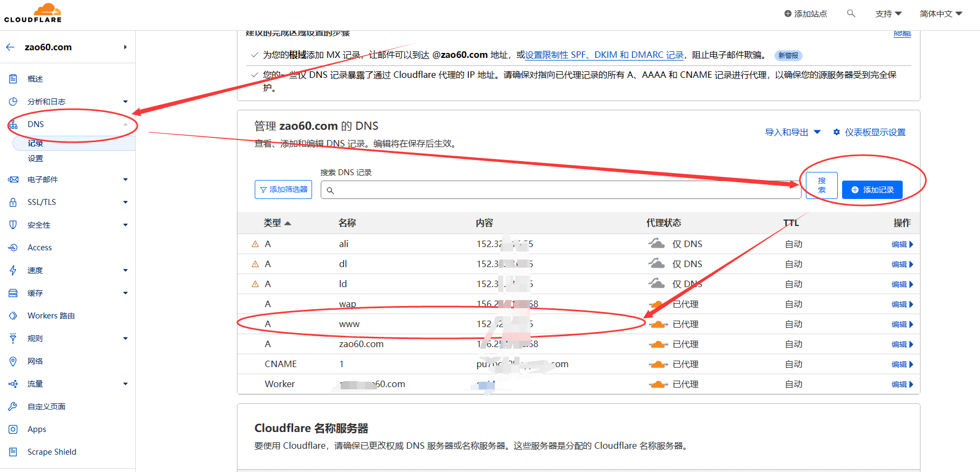Click the SSL/TLS lock icon
The height and width of the screenshot is (472, 980).
pyautogui.click(x=13, y=202)
